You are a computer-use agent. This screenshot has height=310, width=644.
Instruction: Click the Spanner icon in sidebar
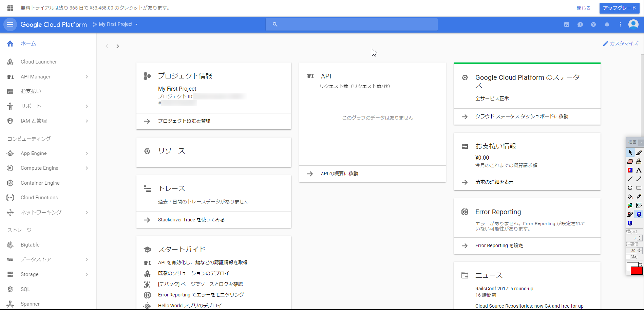(x=10, y=304)
